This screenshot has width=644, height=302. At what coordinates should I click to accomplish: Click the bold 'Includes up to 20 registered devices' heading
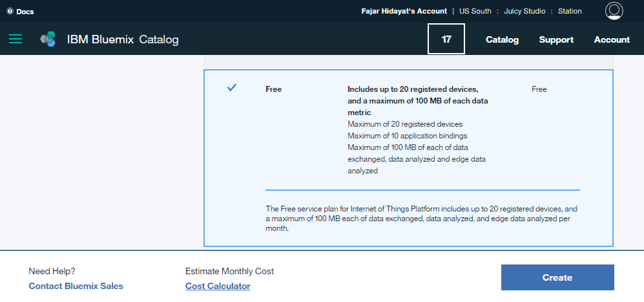pyautogui.click(x=418, y=100)
